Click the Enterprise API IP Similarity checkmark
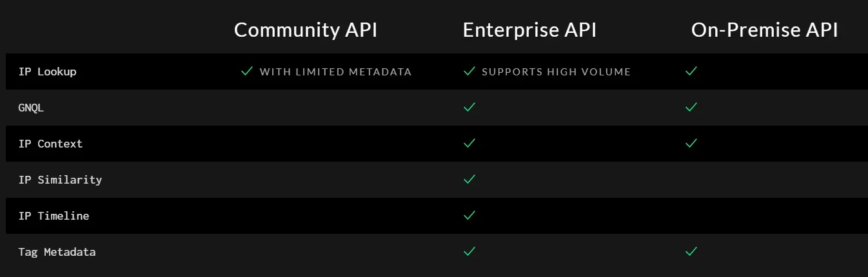 pos(469,179)
